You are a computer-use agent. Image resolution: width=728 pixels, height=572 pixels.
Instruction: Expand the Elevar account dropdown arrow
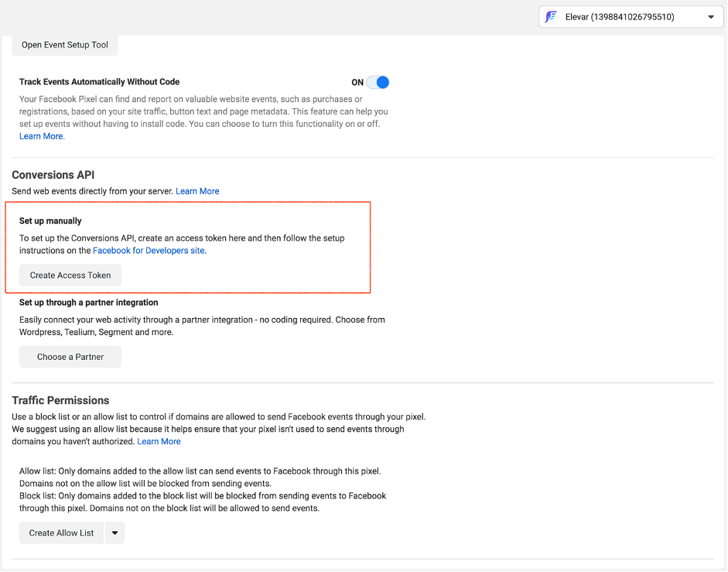710,17
